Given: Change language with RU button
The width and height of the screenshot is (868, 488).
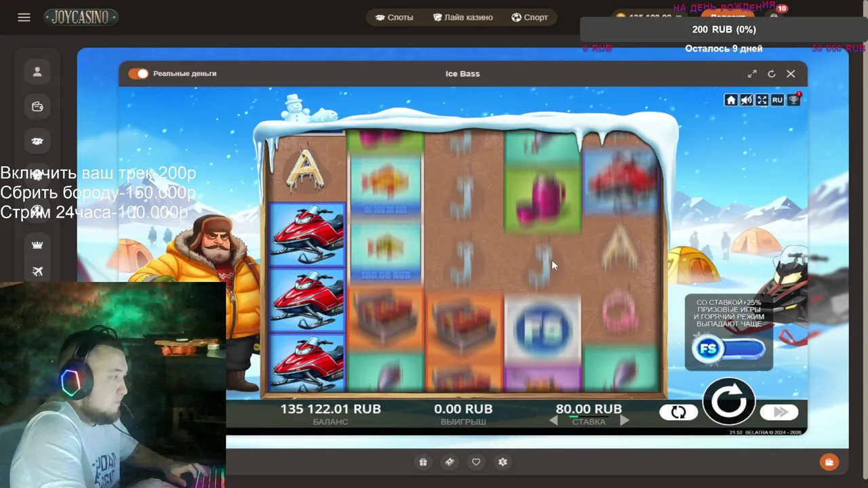Looking at the screenshot, I should click(778, 100).
